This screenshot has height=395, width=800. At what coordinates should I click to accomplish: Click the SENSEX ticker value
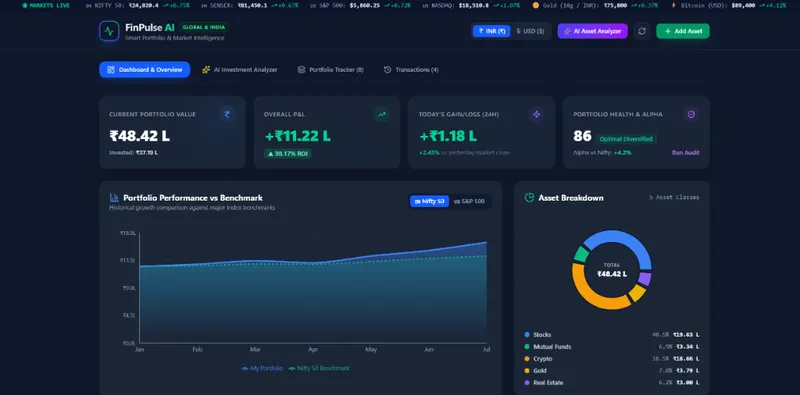tap(253, 5)
